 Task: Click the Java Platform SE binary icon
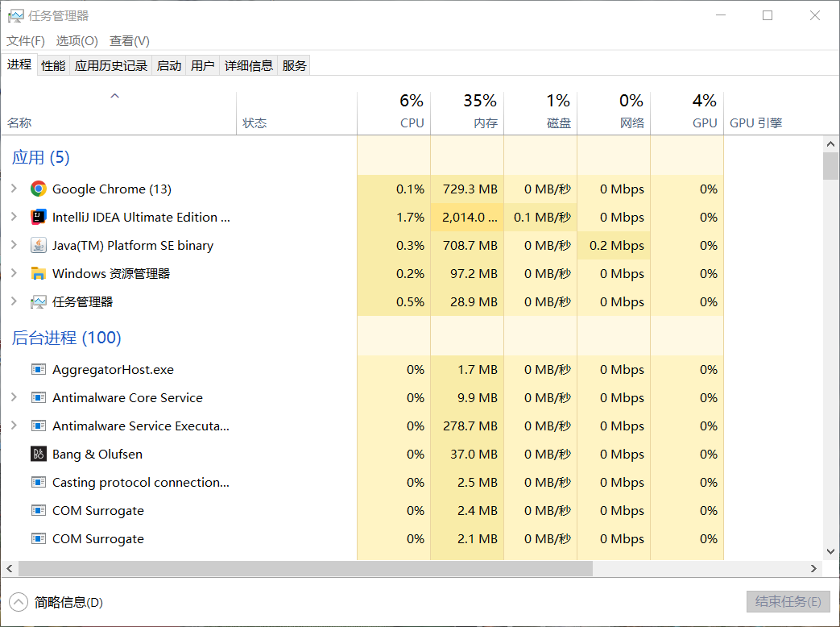38,246
